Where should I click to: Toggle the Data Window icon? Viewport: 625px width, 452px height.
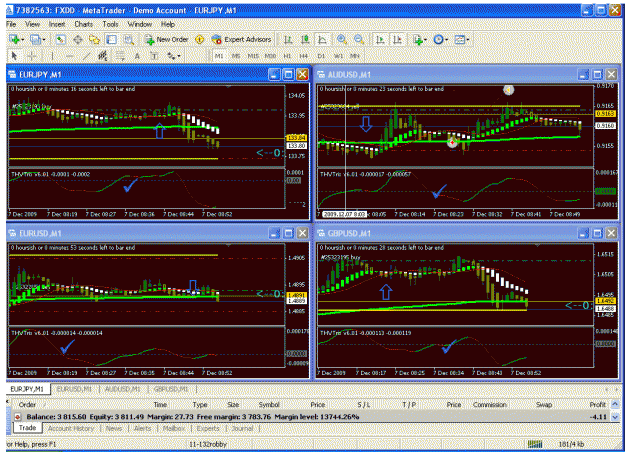pos(78,39)
